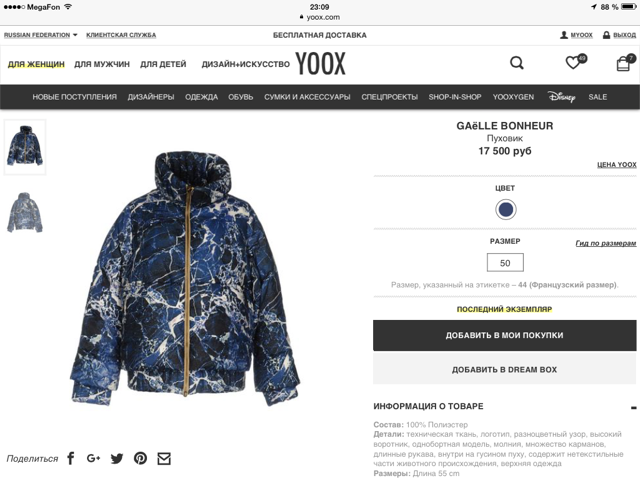Screen dimensions: 640x480
Task: Open Одежда menu category
Action: coord(201,97)
